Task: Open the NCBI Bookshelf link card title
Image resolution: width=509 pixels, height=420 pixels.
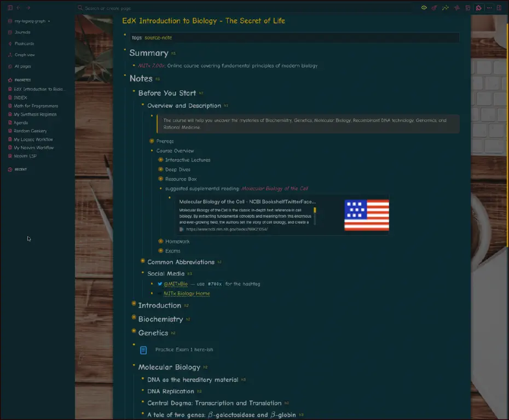Action: 247,202
